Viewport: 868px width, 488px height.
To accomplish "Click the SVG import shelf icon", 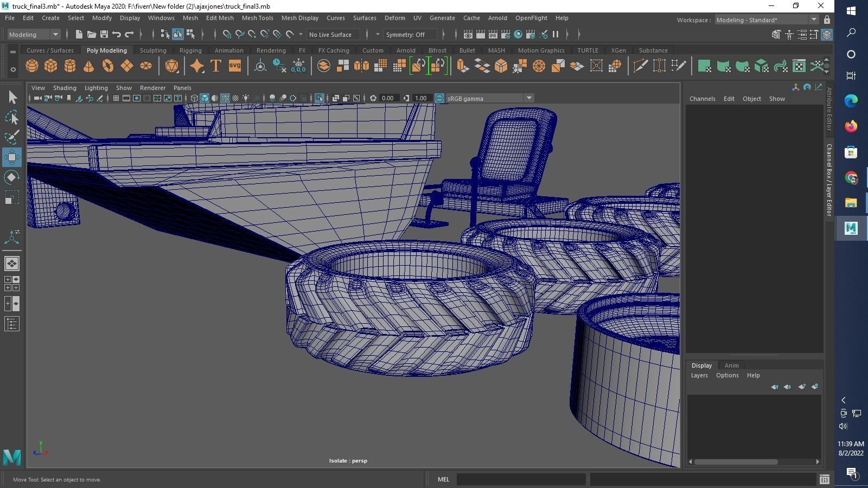I will coord(235,66).
